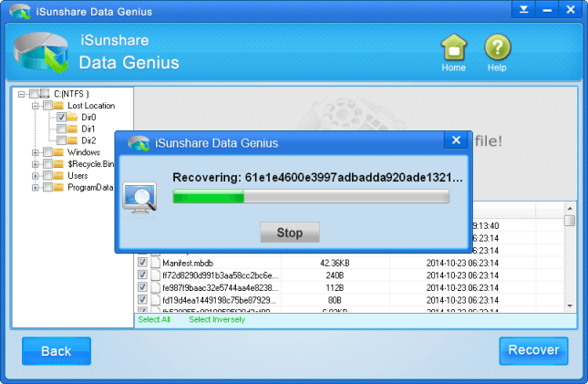Click the ff72d8290d991b3aa58cc2bc6e file icon
The height and width of the screenshot is (384, 588).
155,275
